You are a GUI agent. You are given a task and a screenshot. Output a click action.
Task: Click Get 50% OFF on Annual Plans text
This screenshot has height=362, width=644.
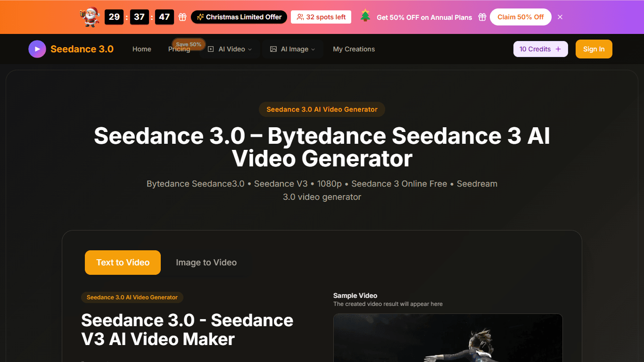point(424,17)
